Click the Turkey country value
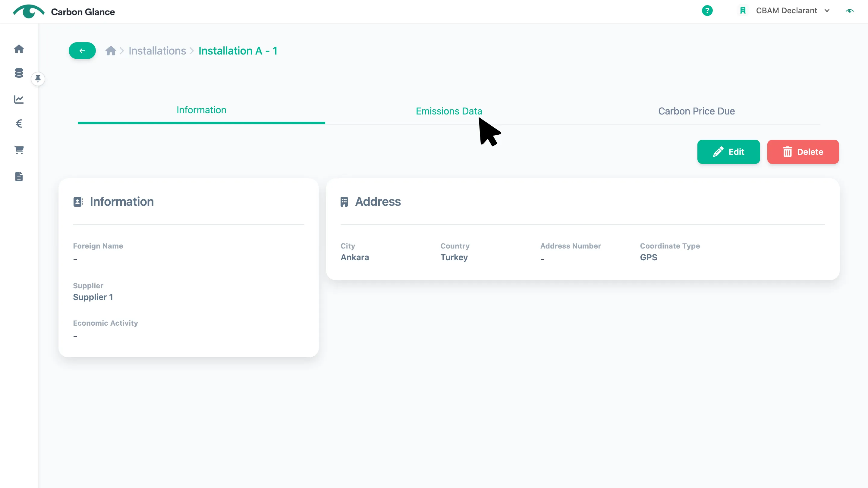 [454, 257]
